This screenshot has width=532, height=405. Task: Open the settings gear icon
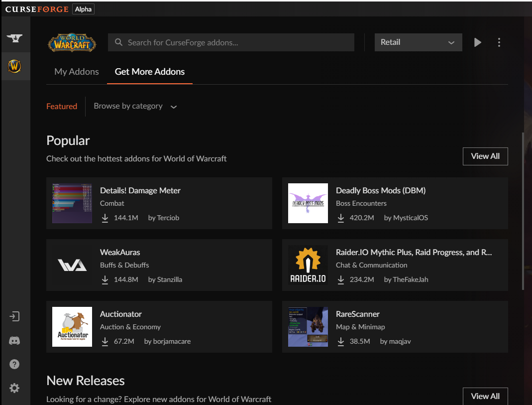[x=14, y=388]
